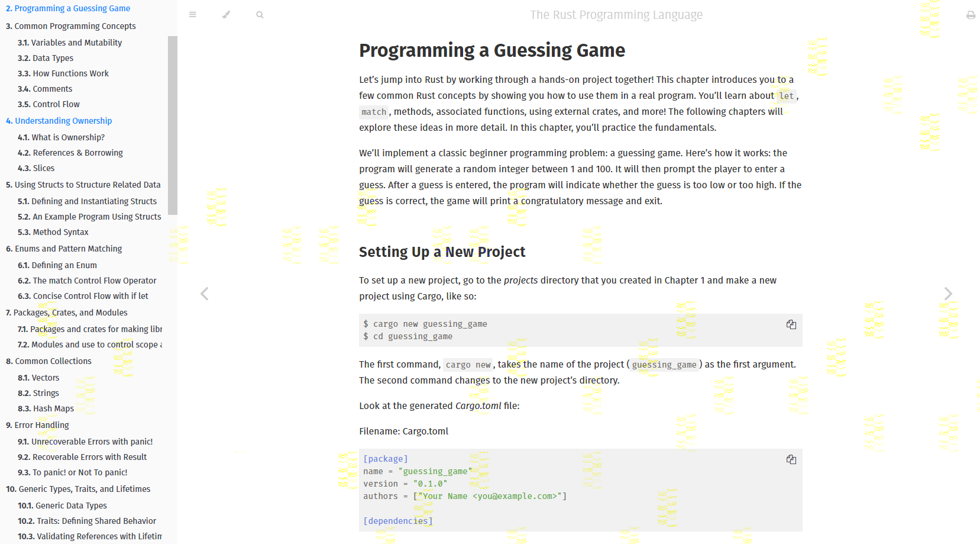Open 3. Common Programming Concepts chapter
This screenshot has height=544, width=980.
(71, 26)
